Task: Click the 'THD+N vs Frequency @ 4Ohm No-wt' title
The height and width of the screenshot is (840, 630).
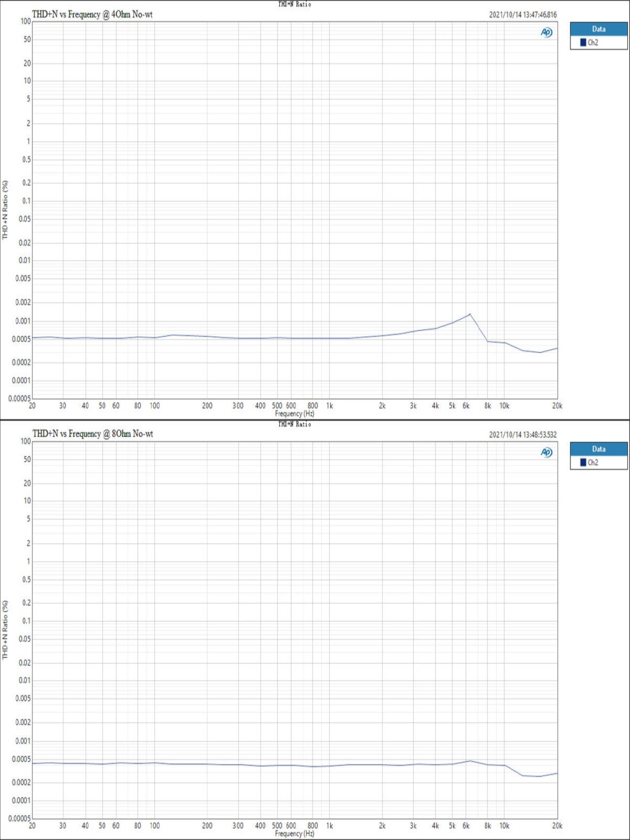Action: coord(92,15)
